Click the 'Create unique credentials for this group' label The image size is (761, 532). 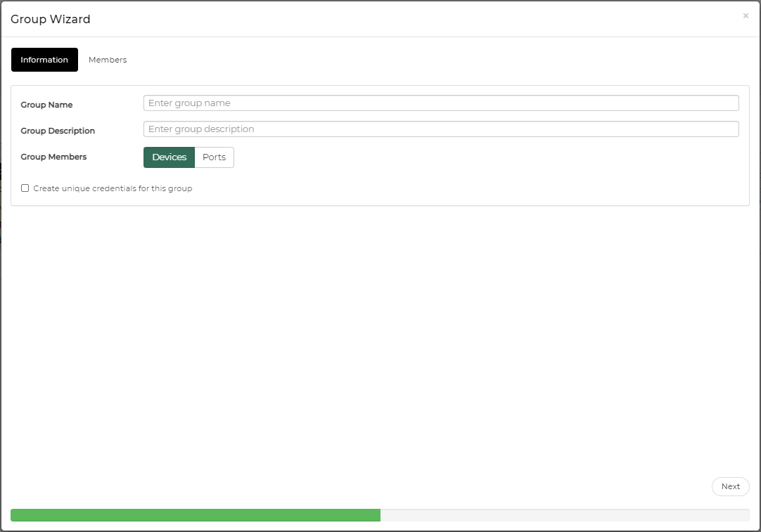click(113, 188)
